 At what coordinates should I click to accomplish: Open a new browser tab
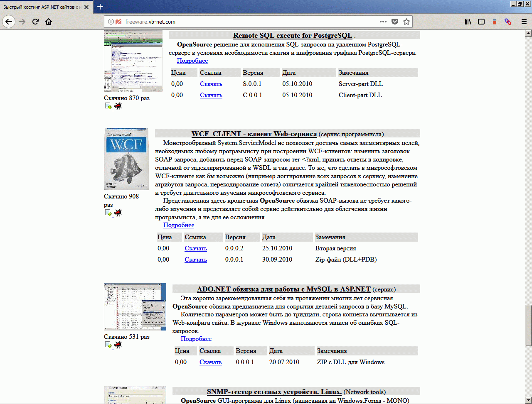click(x=100, y=7)
